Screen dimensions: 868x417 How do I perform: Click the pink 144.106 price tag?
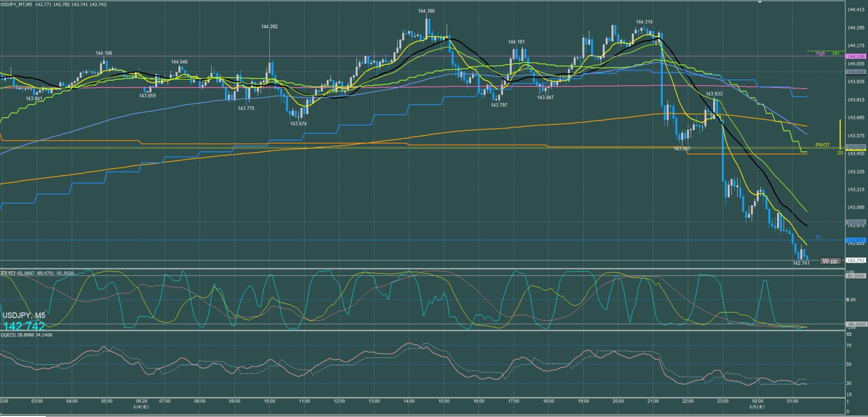coord(856,56)
